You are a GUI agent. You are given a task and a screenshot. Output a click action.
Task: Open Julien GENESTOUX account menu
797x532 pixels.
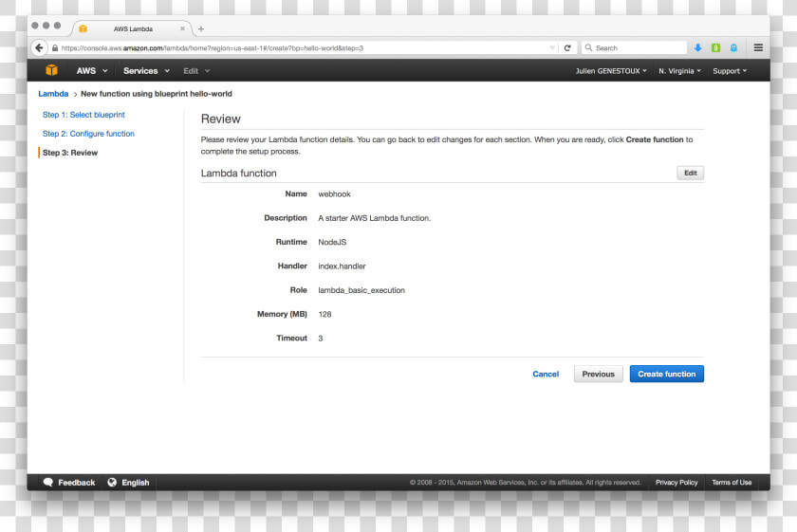(x=611, y=71)
